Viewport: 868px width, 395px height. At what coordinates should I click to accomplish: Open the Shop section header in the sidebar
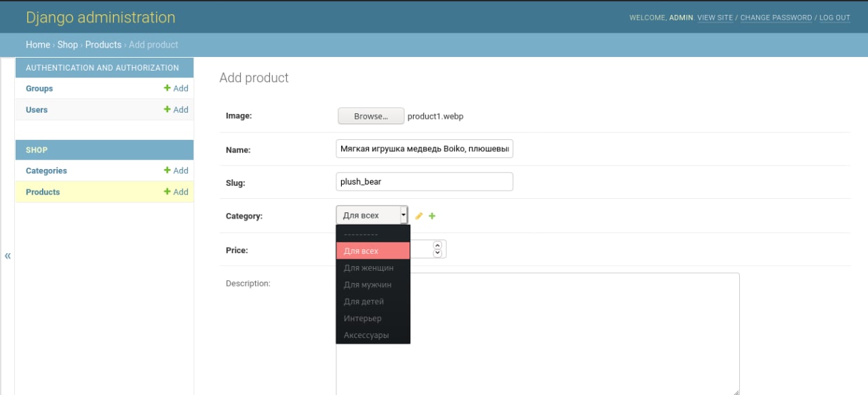(x=37, y=150)
